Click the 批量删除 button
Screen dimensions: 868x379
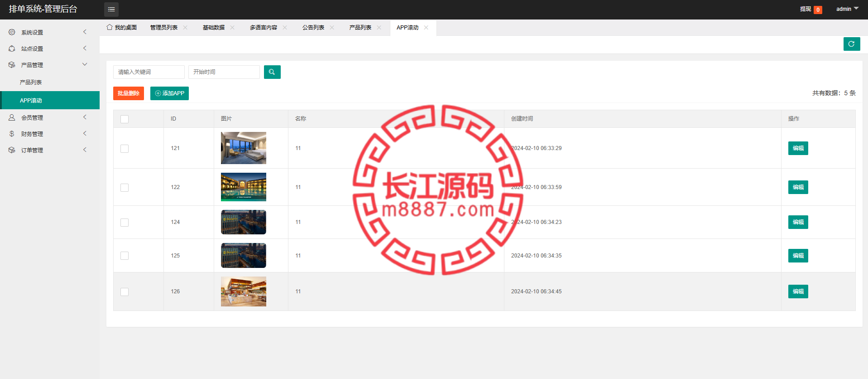point(129,93)
